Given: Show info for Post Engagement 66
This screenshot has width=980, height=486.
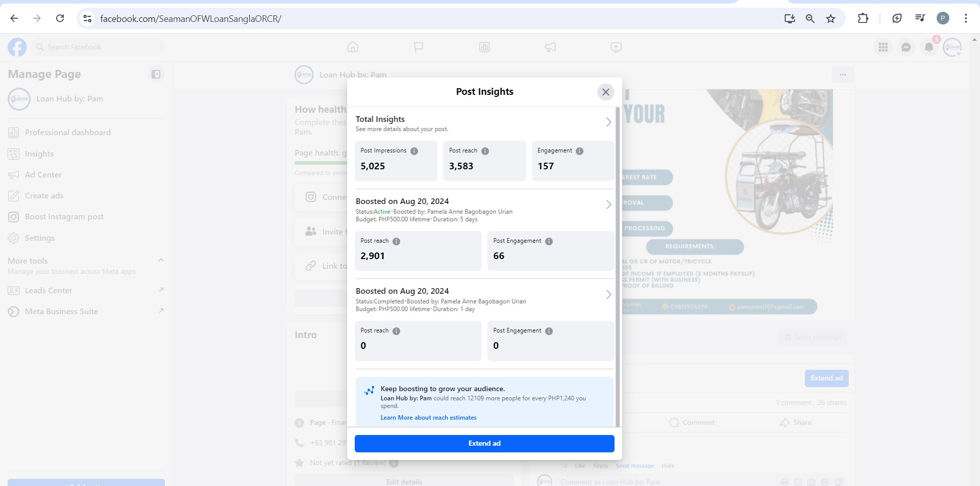Looking at the screenshot, I should click(549, 241).
